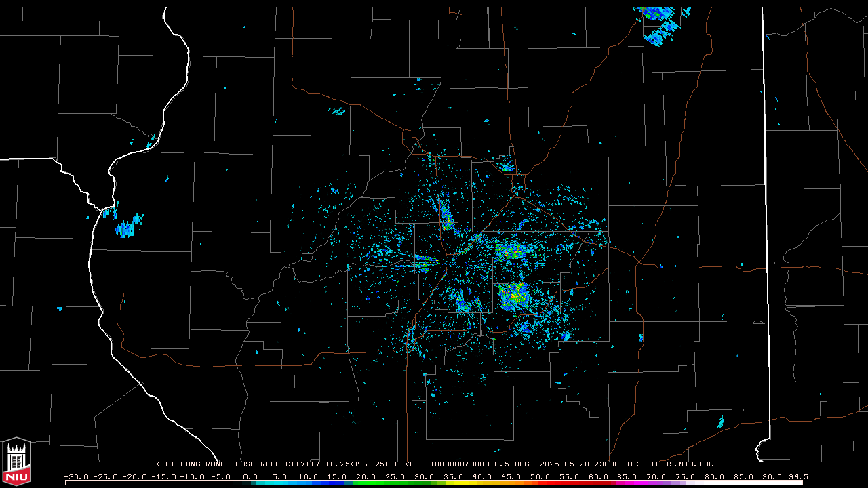Image resolution: width=868 pixels, height=488 pixels.
Task: Click the -10.0 scale label
Action: (192, 477)
